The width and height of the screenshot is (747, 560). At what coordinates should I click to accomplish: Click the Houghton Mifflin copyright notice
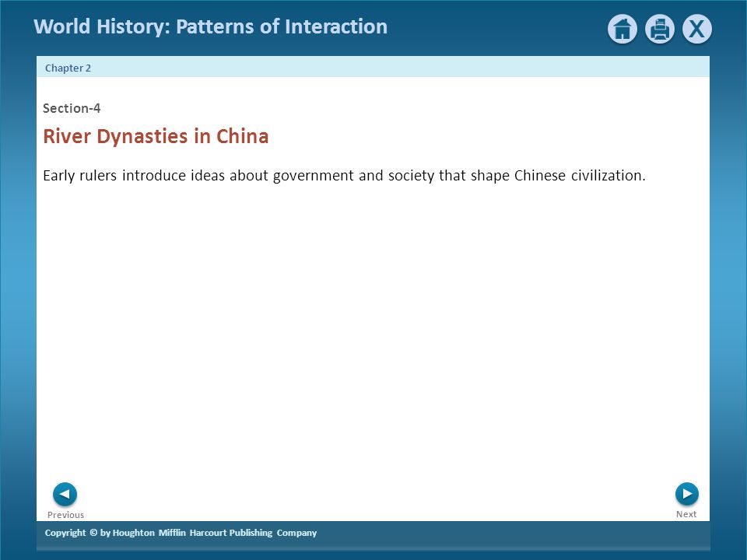(x=181, y=533)
